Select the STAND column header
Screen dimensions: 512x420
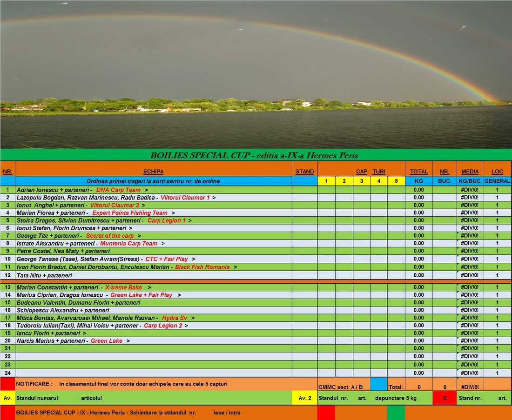pos(304,172)
